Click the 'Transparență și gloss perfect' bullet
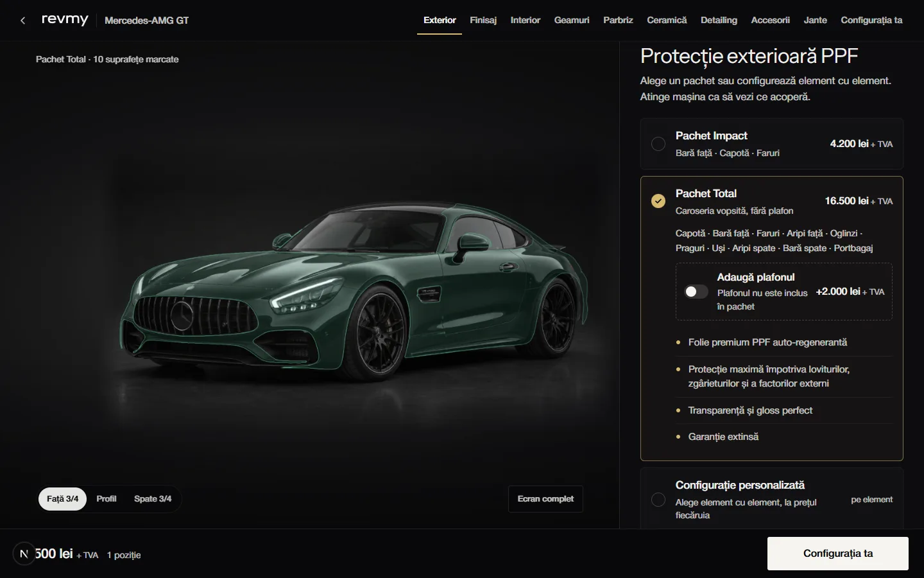 click(x=750, y=410)
